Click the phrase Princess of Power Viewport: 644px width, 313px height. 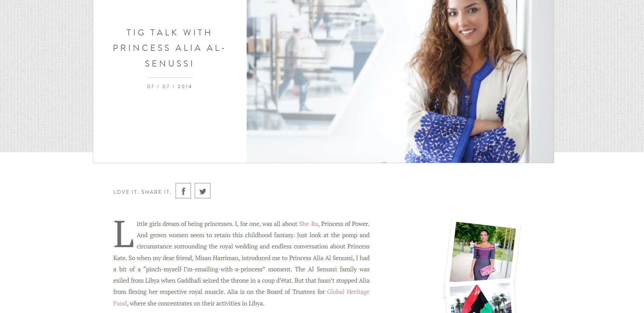click(345, 224)
